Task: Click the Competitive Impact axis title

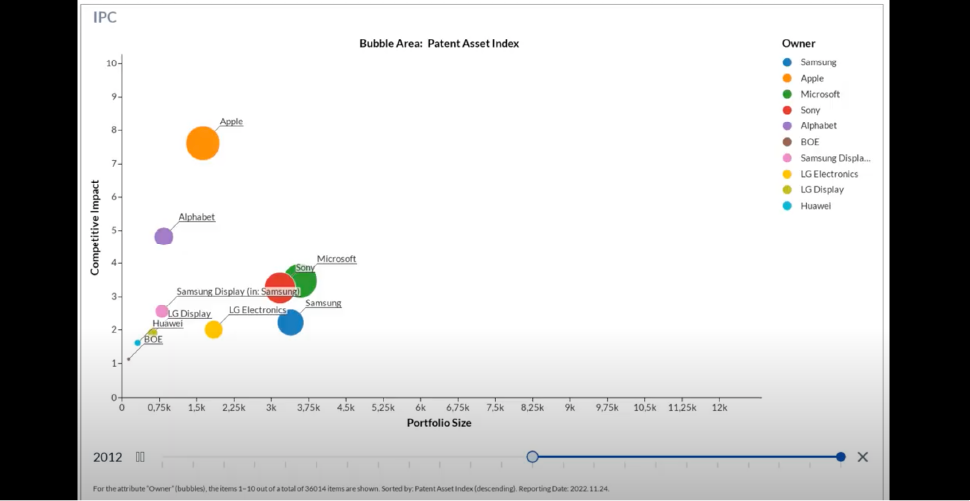Action: tap(95, 227)
